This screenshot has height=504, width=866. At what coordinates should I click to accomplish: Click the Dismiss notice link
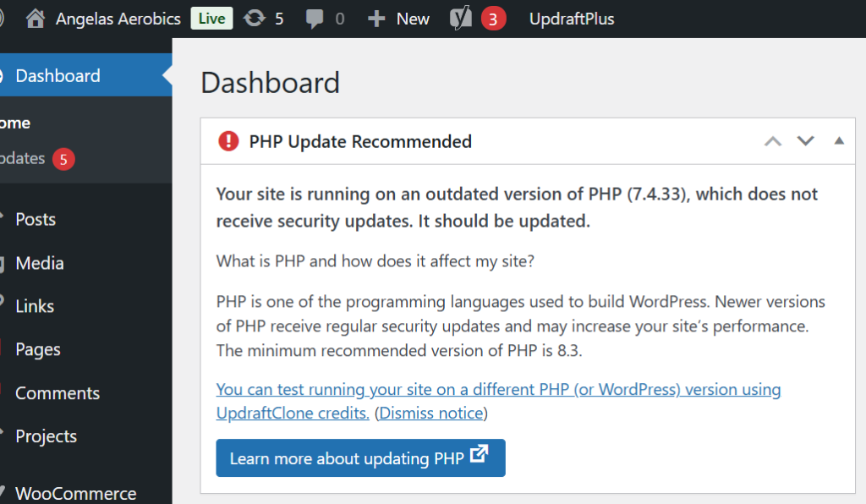pyautogui.click(x=431, y=414)
